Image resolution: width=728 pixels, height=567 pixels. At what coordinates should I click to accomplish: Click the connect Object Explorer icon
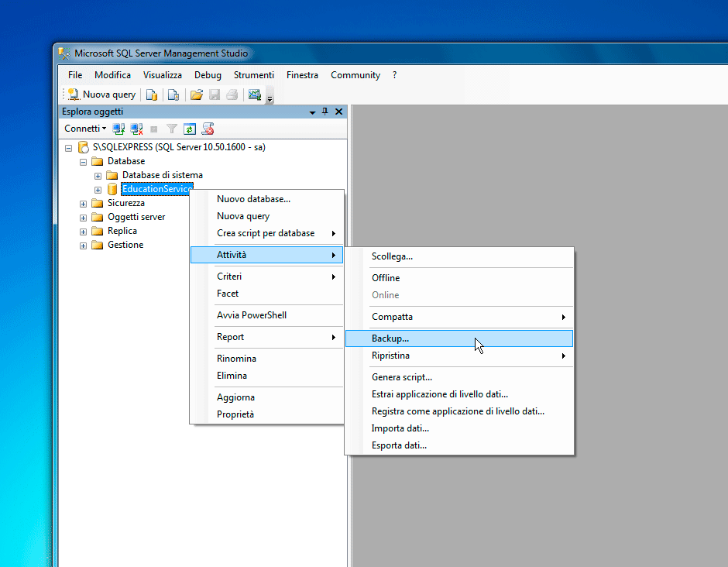point(118,129)
